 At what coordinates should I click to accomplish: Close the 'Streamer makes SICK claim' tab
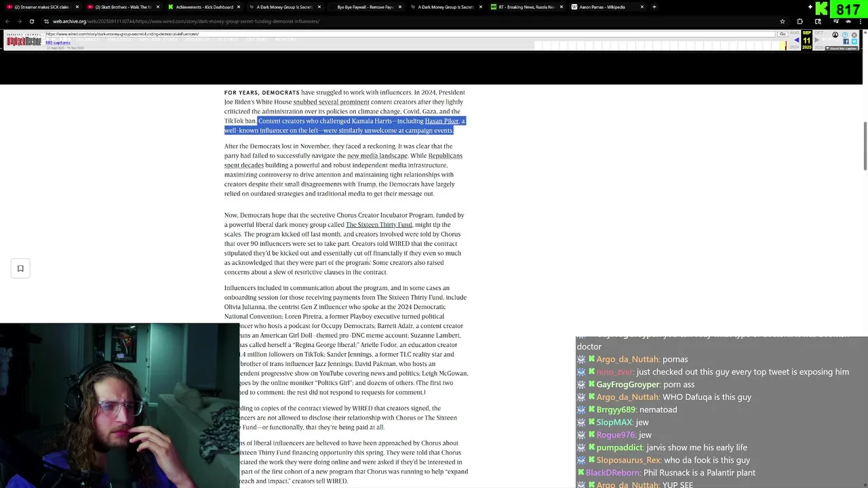click(x=77, y=7)
